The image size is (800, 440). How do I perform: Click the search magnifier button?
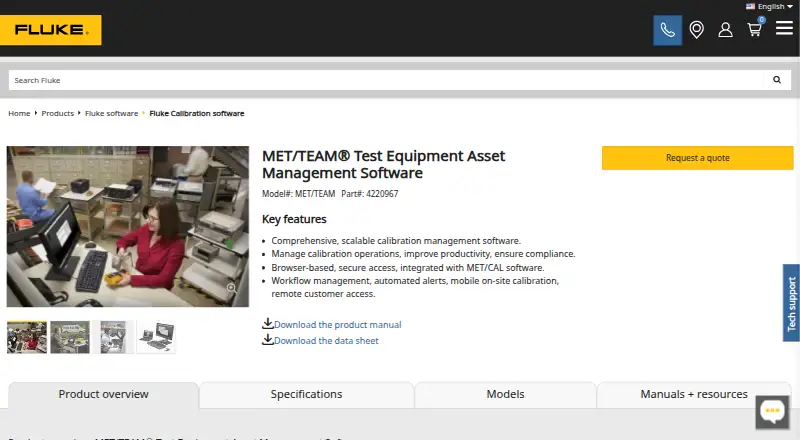click(x=777, y=80)
